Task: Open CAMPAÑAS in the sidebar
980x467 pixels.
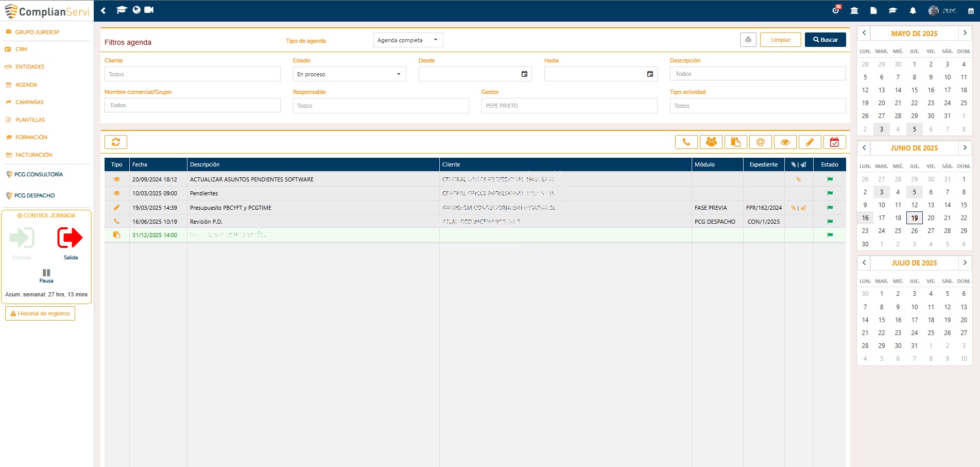Action: 29,102
